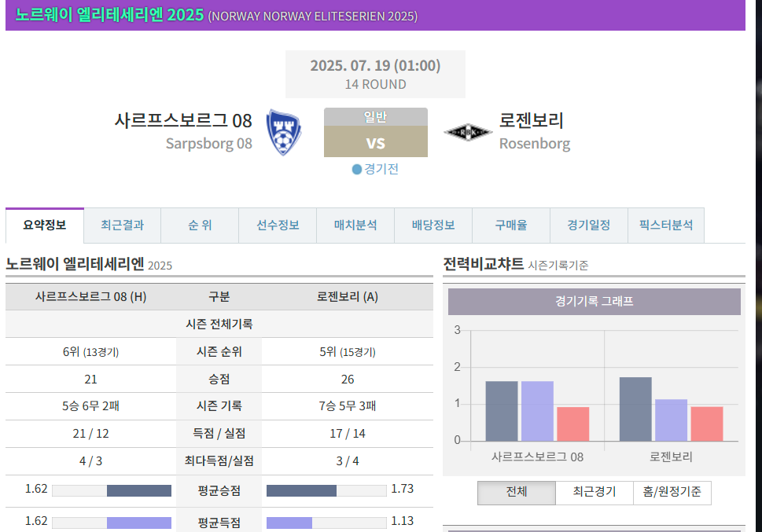The height and width of the screenshot is (532, 762).
Task: Click the 로젠보리 chart axis label
Action: (671, 457)
